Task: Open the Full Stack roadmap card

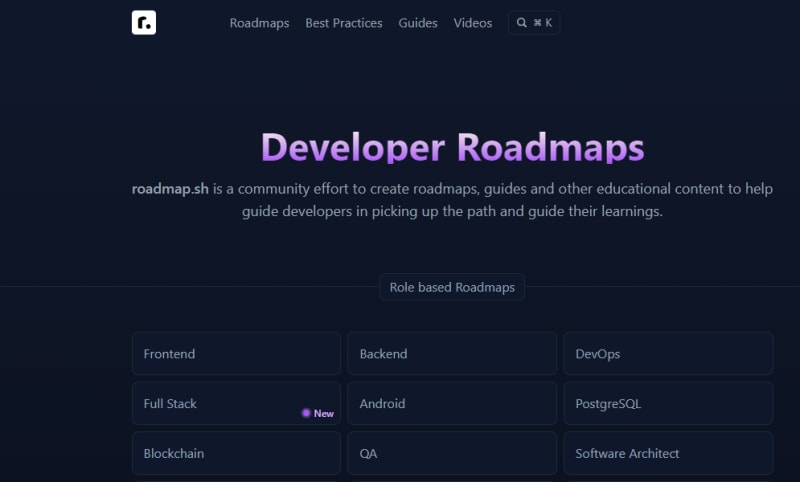Action: coord(236,403)
